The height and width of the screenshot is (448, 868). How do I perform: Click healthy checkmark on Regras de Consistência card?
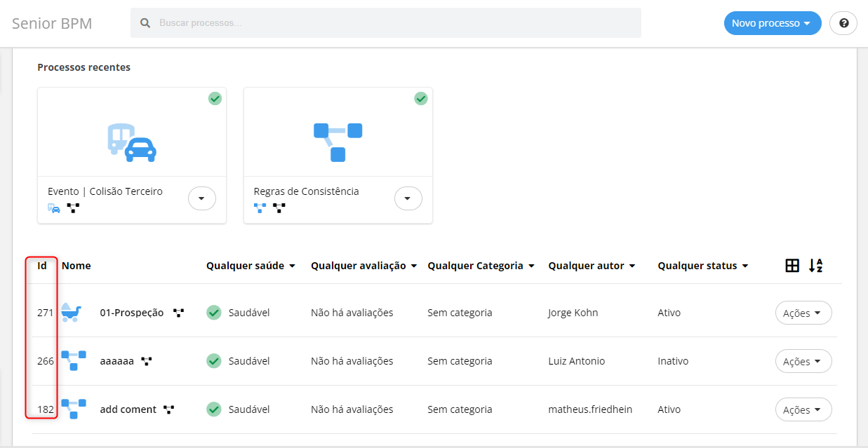point(421,99)
